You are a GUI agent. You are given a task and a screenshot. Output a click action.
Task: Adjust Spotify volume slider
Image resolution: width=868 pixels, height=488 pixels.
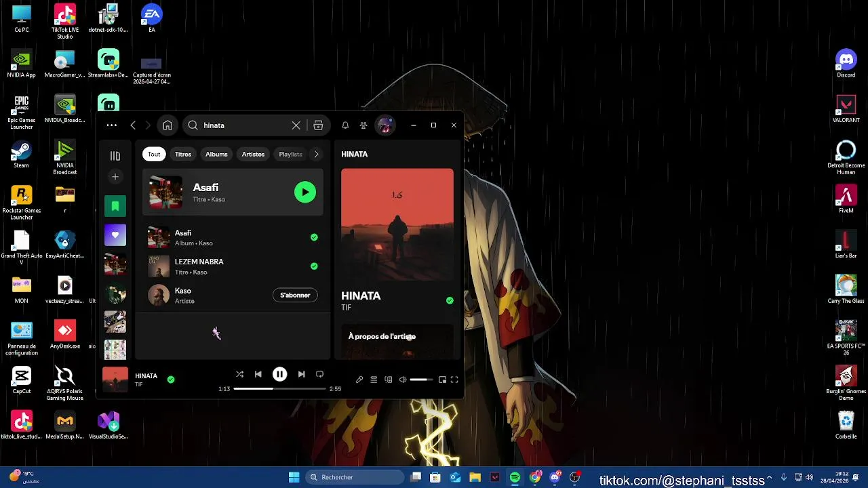coord(421,380)
